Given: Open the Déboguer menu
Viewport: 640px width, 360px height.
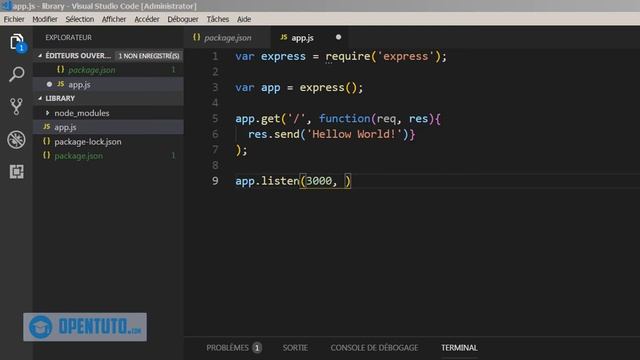Looking at the screenshot, I should click(x=183, y=19).
